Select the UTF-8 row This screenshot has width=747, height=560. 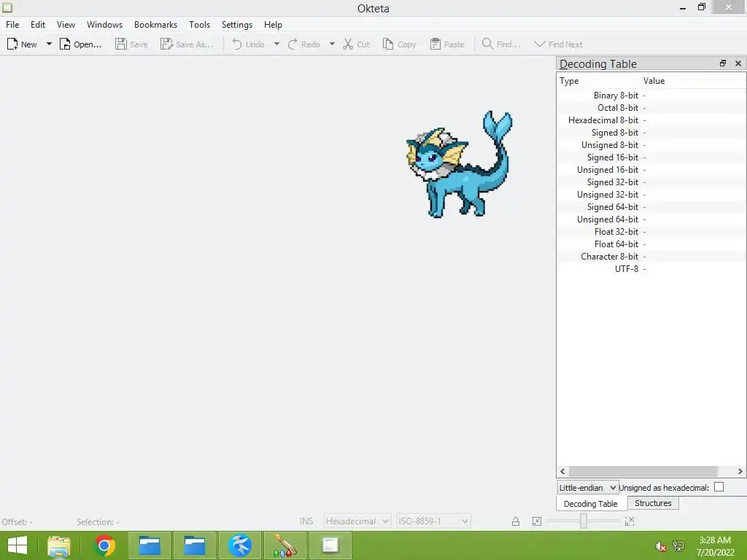click(651, 268)
